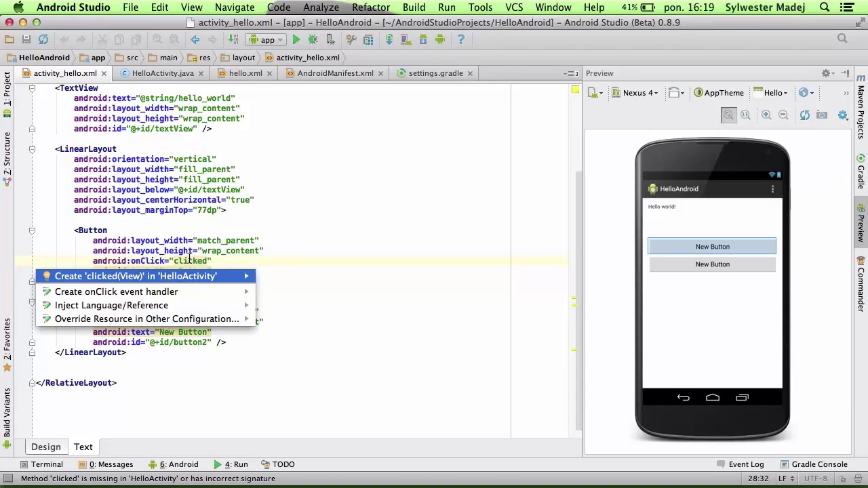
Task: Open the 4: Run tool window
Action: point(231,464)
